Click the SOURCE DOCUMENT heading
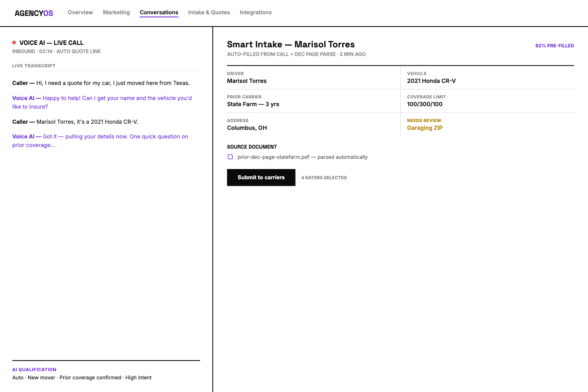 (x=252, y=147)
